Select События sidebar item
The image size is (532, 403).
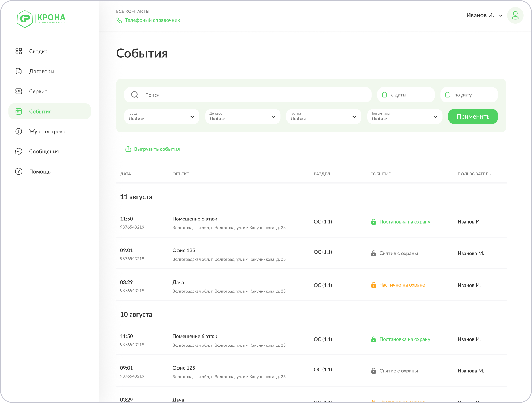point(50,111)
